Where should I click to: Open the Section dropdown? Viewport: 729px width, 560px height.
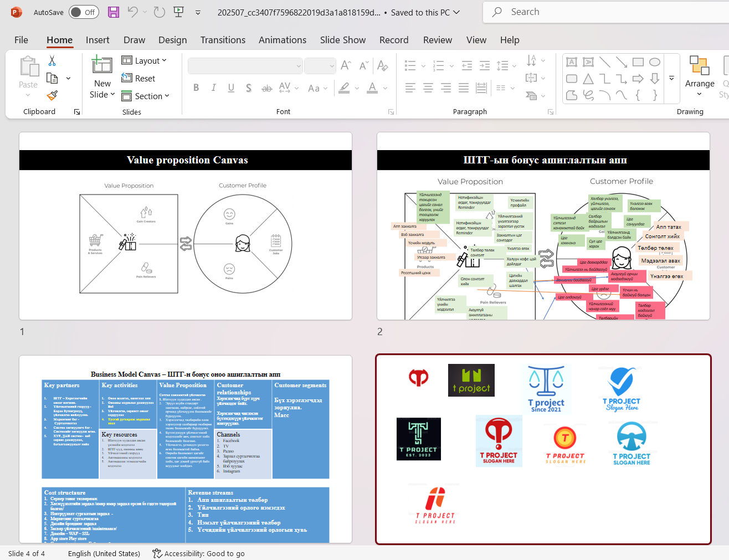[x=145, y=96]
